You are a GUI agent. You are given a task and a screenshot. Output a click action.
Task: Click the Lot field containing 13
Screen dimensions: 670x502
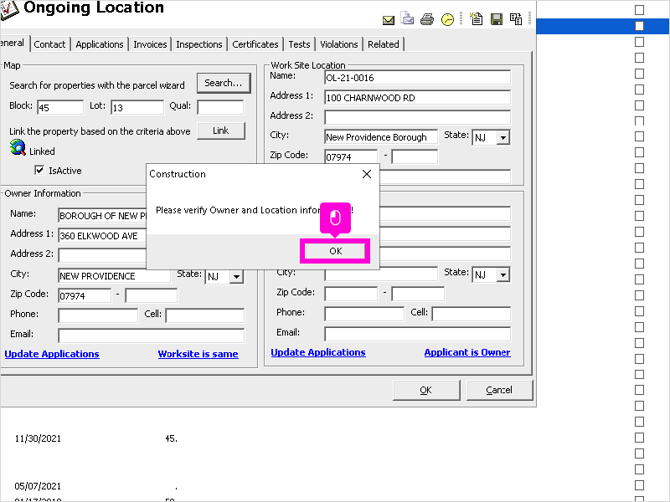pyautogui.click(x=137, y=107)
